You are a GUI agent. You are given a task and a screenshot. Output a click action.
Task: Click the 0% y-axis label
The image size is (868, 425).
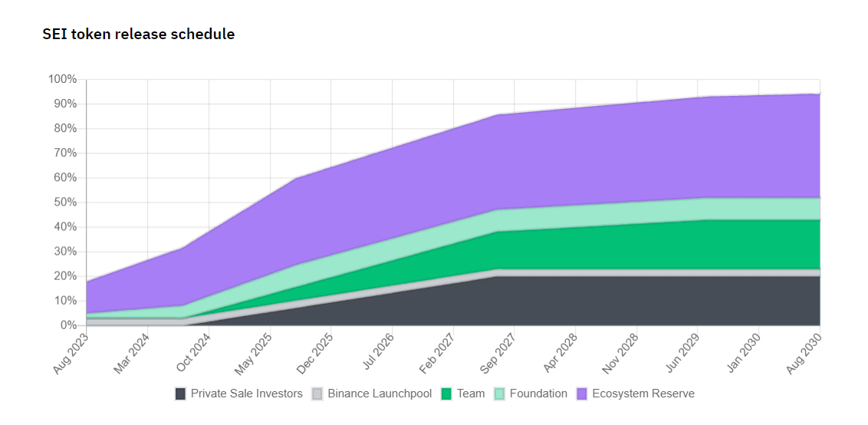click(68, 325)
